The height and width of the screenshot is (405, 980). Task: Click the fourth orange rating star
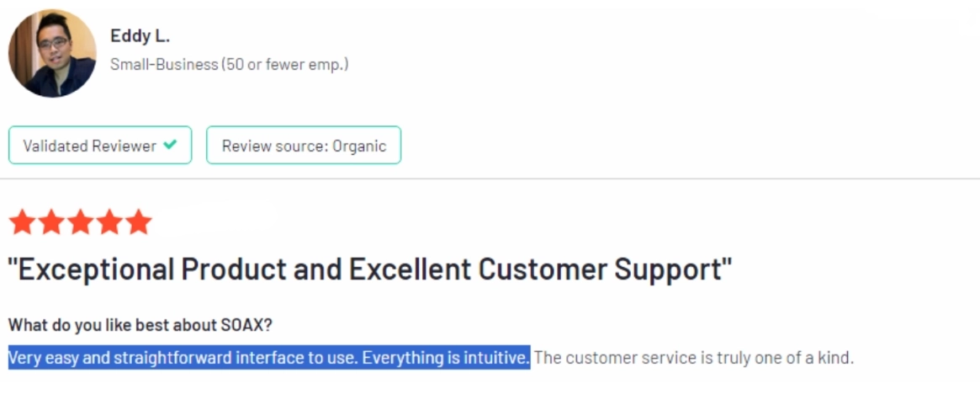[110, 222]
